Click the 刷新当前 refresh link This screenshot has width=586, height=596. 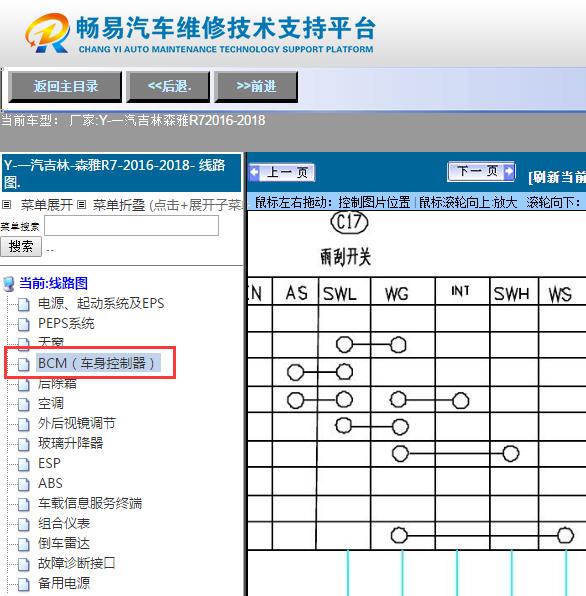(557, 177)
